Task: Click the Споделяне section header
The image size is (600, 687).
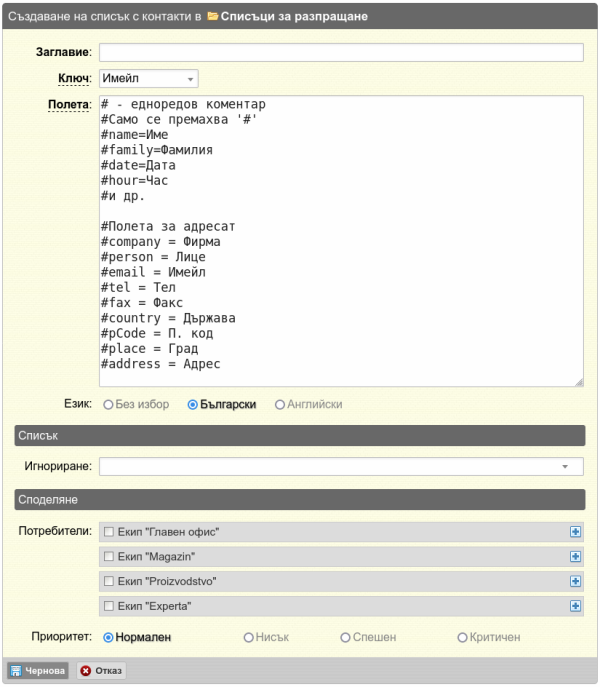Action: coord(300,500)
